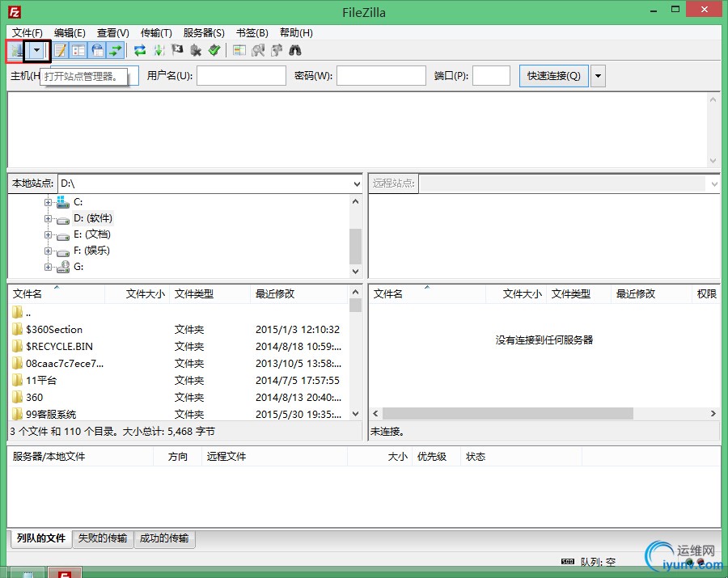Focus the 用户名(U) input field
The image size is (728, 578).
(x=241, y=76)
